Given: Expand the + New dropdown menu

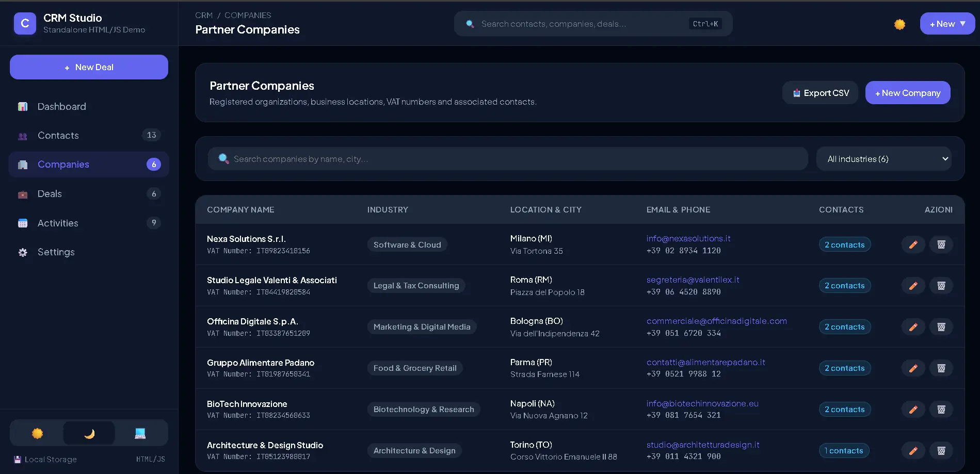Looking at the screenshot, I should [x=947, y=24].
